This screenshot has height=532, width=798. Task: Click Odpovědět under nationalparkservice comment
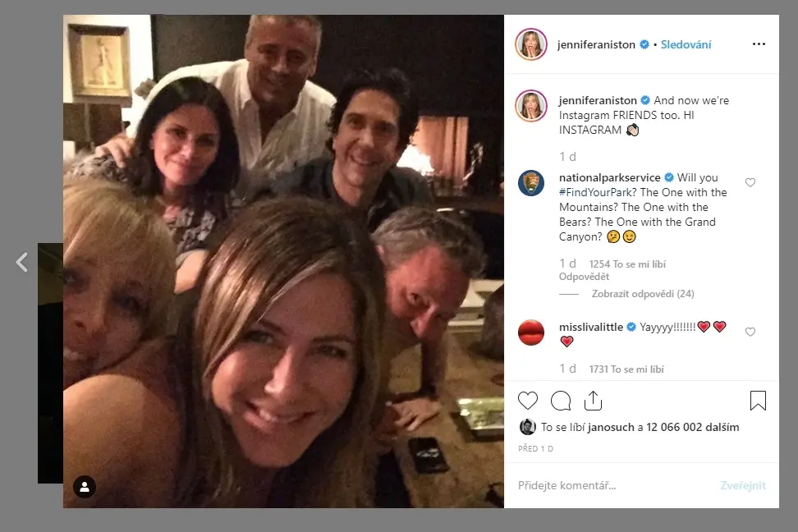[584, 277]
